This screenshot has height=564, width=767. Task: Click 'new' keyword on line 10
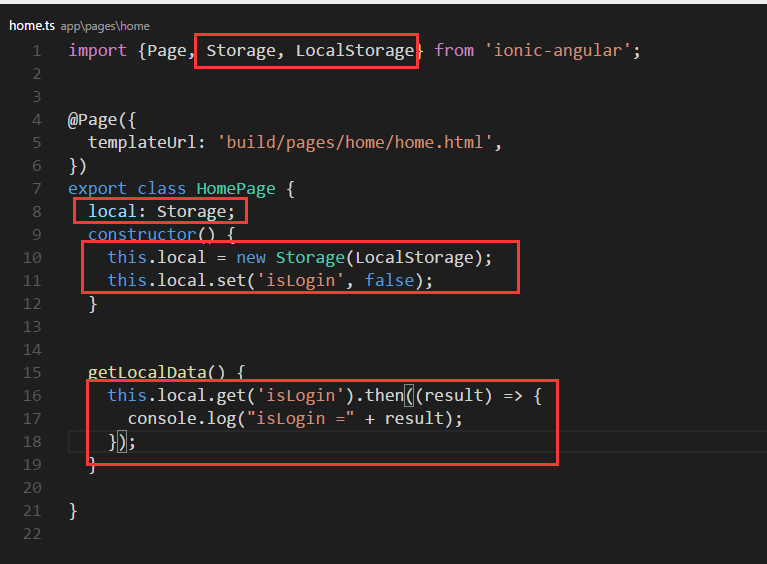click(x=251, y=258)
